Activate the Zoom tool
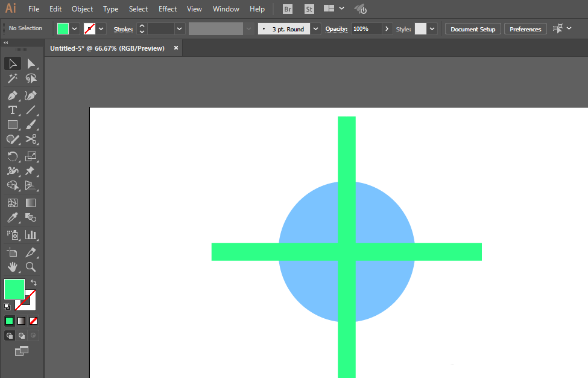Image resolution: width=588 pixels, height=378 pixels. (x=31, y=267)
